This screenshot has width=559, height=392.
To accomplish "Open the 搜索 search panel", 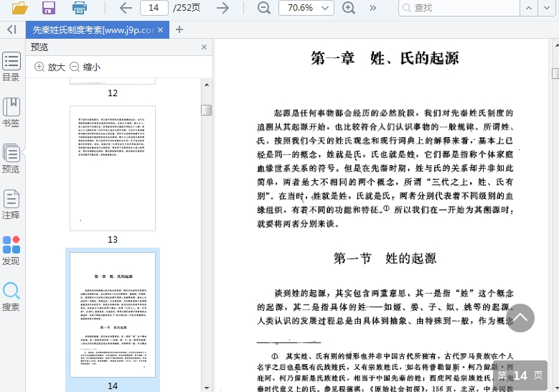I will click(x=11, y=297).
